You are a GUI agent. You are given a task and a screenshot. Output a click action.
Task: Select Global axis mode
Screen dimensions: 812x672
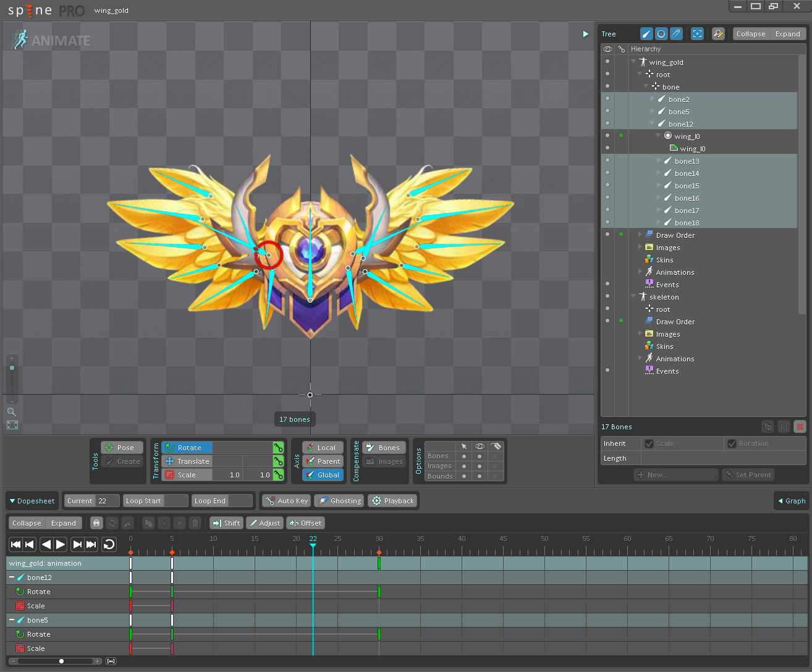click(323, 475)
